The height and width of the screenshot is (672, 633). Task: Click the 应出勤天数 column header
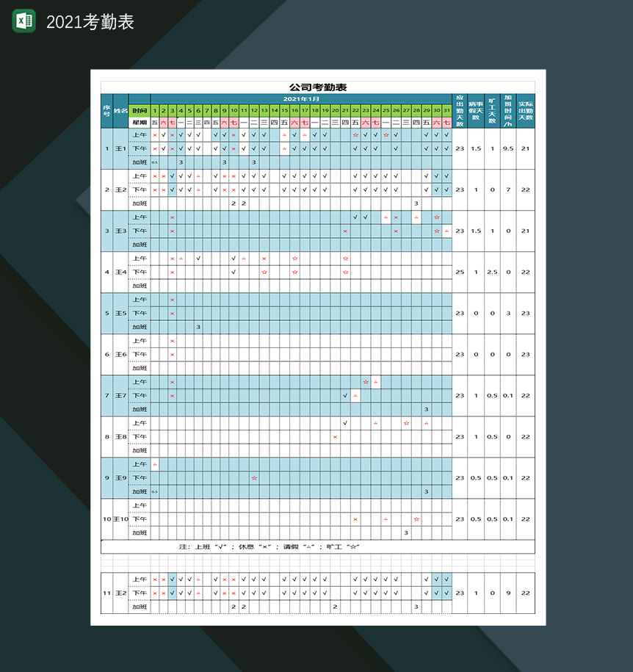point(460,110)
